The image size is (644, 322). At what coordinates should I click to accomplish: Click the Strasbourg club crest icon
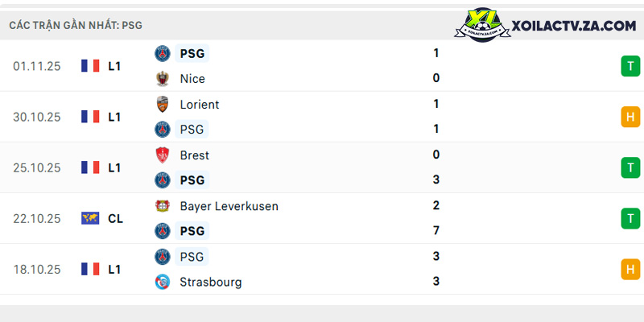[163, 282]
